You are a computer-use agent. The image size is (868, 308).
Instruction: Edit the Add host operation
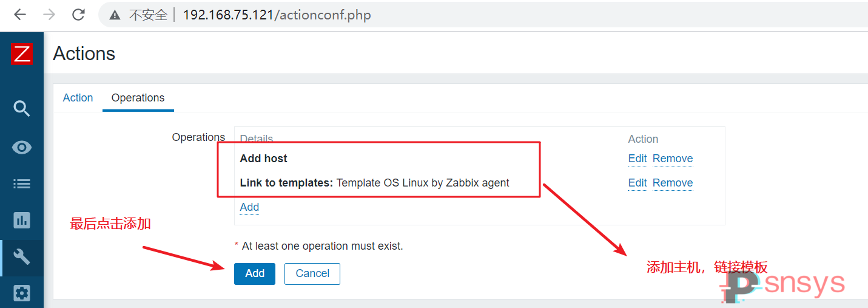click(x=638, y=159)
